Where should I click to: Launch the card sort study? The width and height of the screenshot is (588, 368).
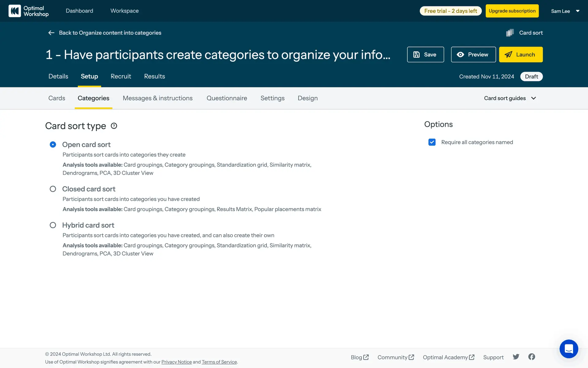521,55
